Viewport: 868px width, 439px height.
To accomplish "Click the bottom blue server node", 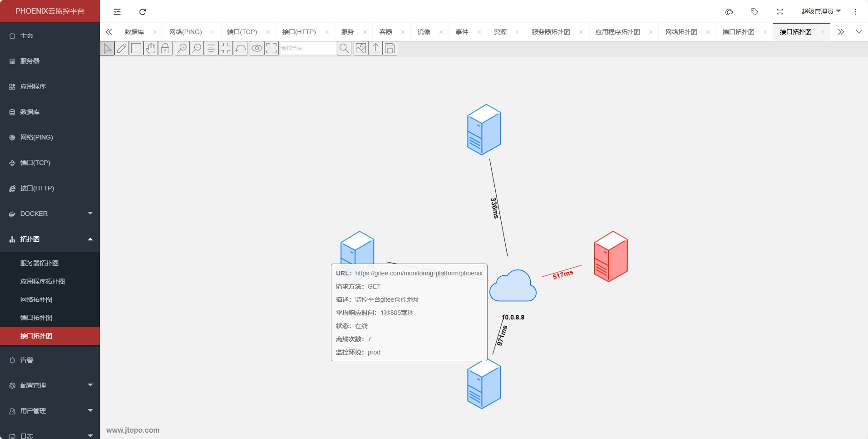I will pos(484,384).
